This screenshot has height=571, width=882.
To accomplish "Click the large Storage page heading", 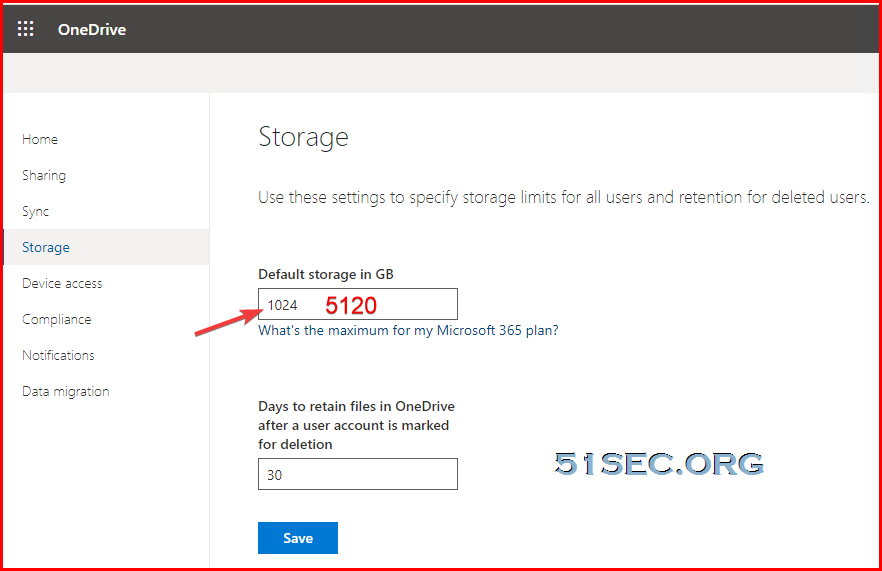I will coord(303,137).
